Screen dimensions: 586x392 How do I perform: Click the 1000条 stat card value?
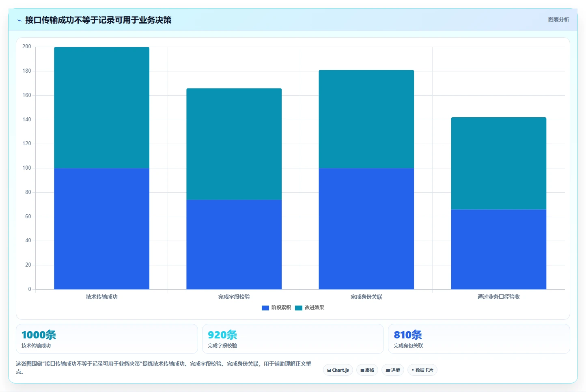pyautogui.click(x=39, y=335)
